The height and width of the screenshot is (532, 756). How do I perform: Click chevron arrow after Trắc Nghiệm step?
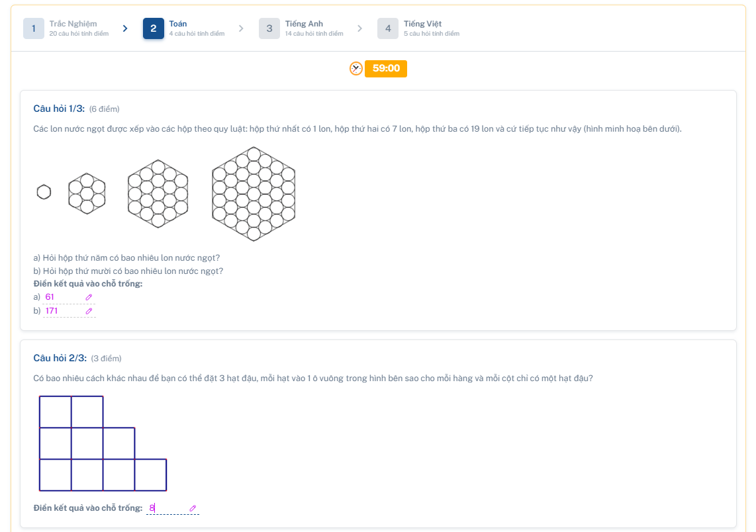click(125, 28)
